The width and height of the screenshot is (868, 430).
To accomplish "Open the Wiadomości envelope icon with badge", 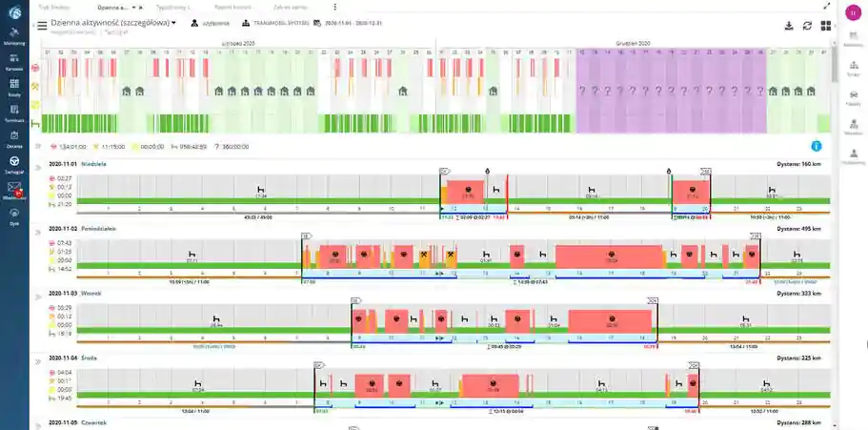I will [x=14, y=188].
